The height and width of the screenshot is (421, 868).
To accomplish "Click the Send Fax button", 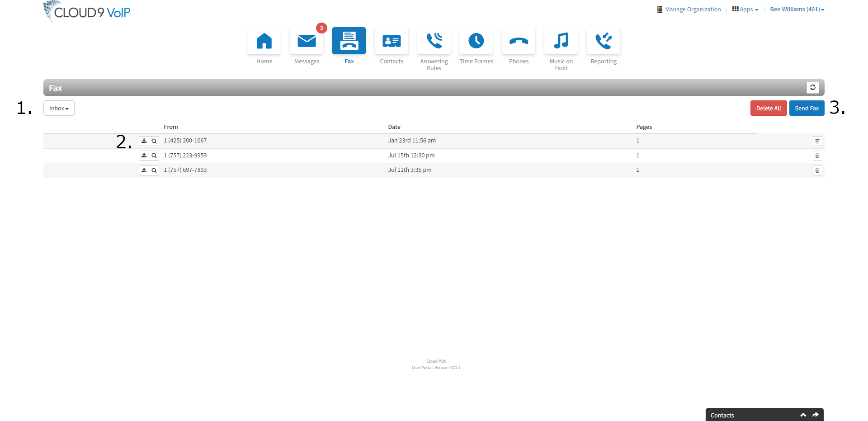I will click(807, 108).
